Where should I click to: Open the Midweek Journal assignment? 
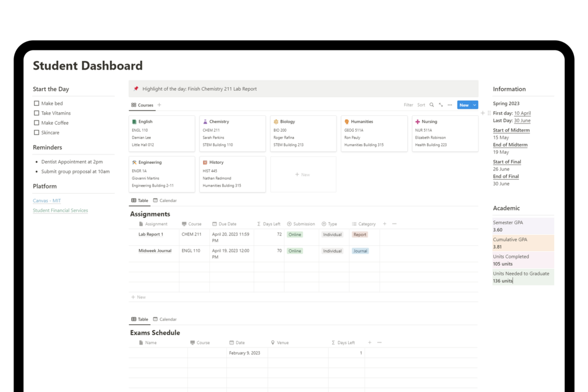tap(155, 251)
